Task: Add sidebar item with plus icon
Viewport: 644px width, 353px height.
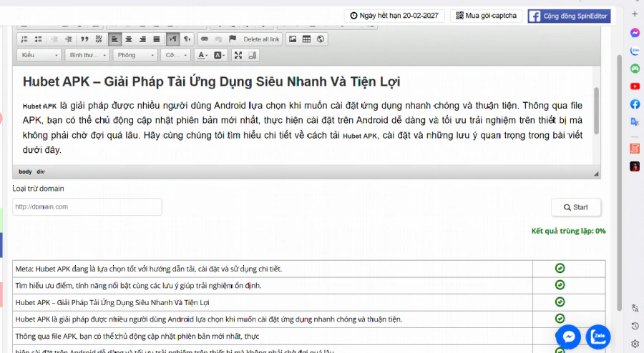Action: (635, 14)
